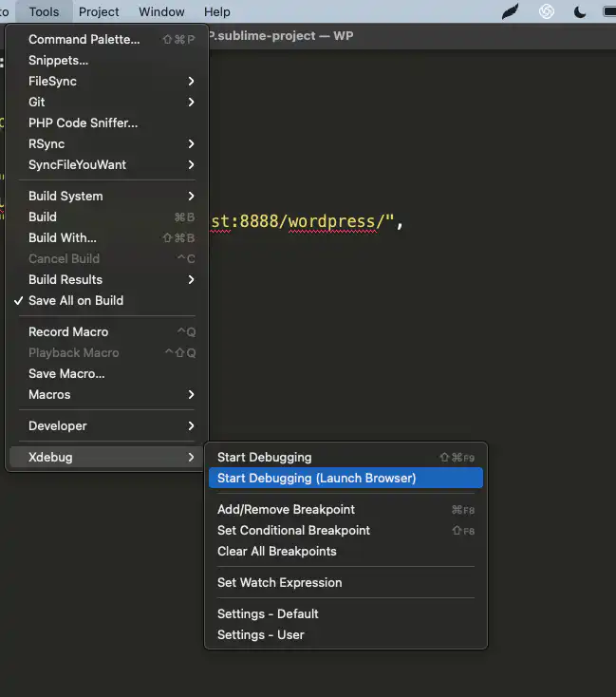Choose Set Watch Expression
Viewport: 616px width, 697px height.
[x=279, y=582]
